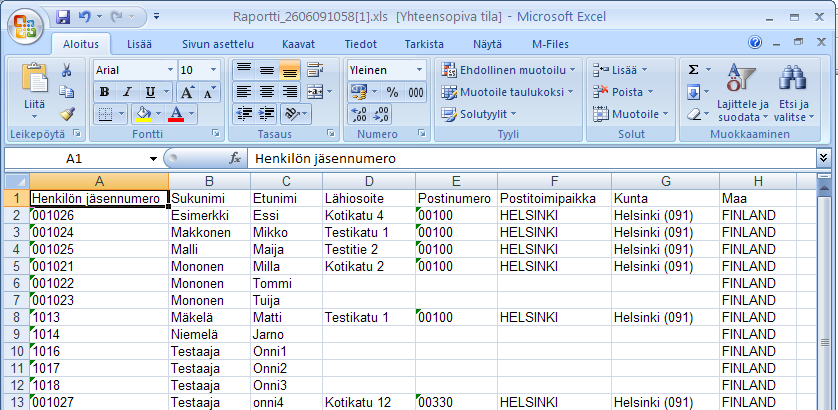The height and width of the screenshot is (410, 838).
Task: Increase decimal places
Action: click(x=359, y=114)
